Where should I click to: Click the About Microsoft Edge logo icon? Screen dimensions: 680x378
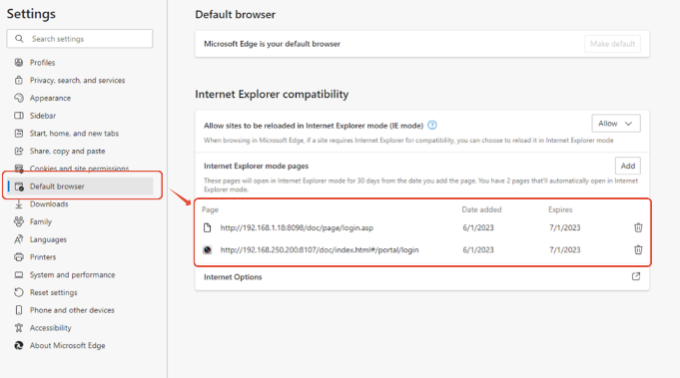[x=19, y=345]
